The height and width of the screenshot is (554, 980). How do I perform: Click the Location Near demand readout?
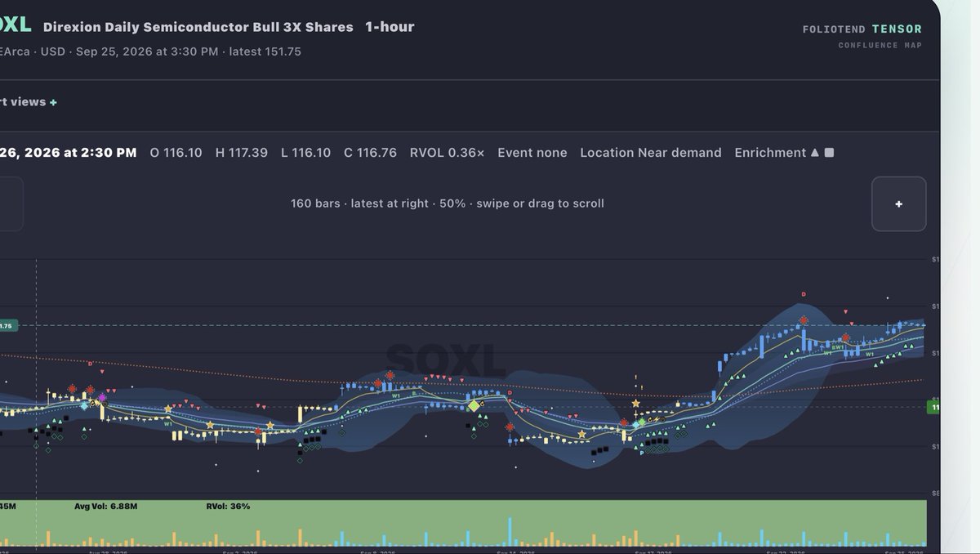point(651,153)
